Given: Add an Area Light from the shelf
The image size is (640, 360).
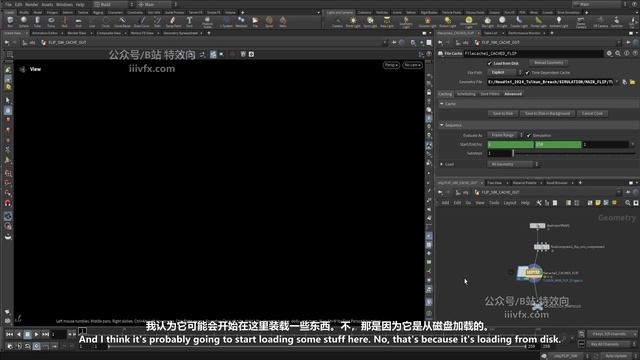Looking at the screenshot, I should click(387, 22).
